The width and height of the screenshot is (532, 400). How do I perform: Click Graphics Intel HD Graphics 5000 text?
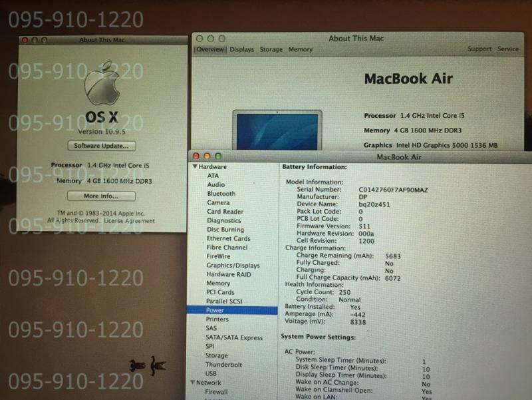[430, 145]
